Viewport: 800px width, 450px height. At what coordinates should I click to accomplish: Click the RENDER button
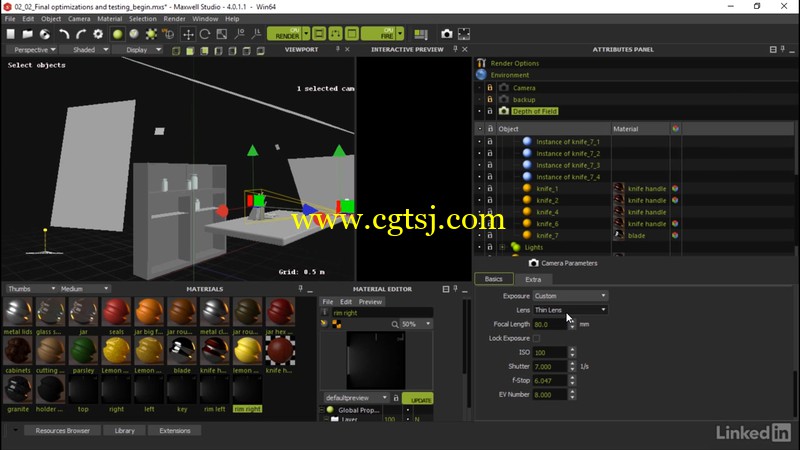pyautogui.click(x=285, y=34)
